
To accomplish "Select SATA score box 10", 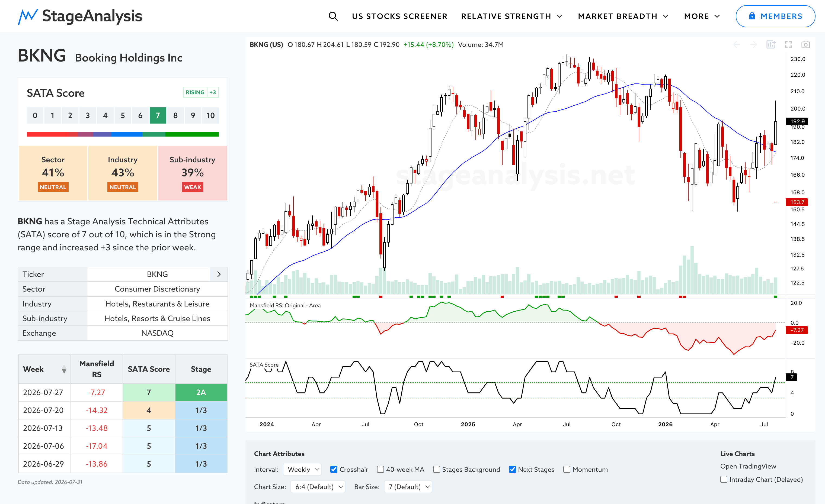I will tap(210, 115).
